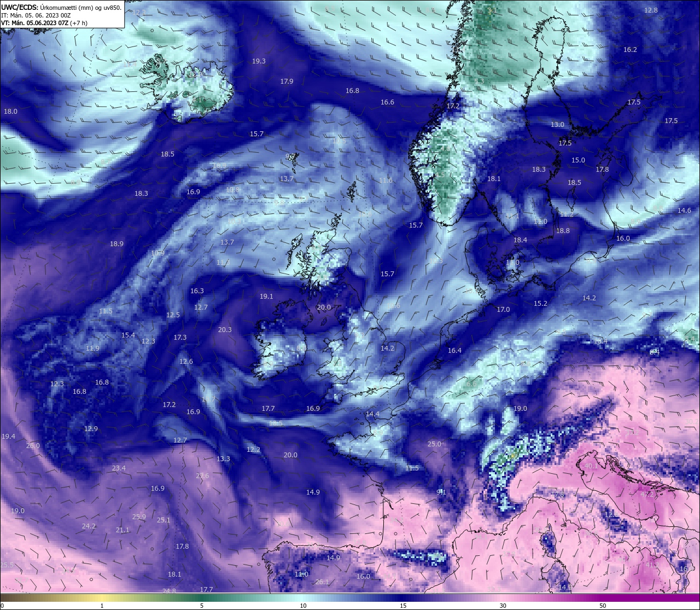Click the 18.8 value label
The width and height of the screenshot is (700, 610).
(563, 231)
